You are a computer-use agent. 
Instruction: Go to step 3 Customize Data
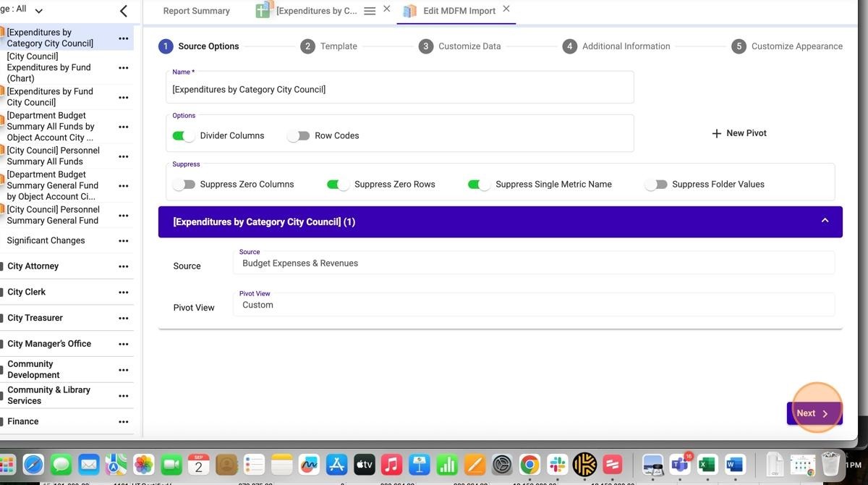pyautogui.click(x=460, y=46)
